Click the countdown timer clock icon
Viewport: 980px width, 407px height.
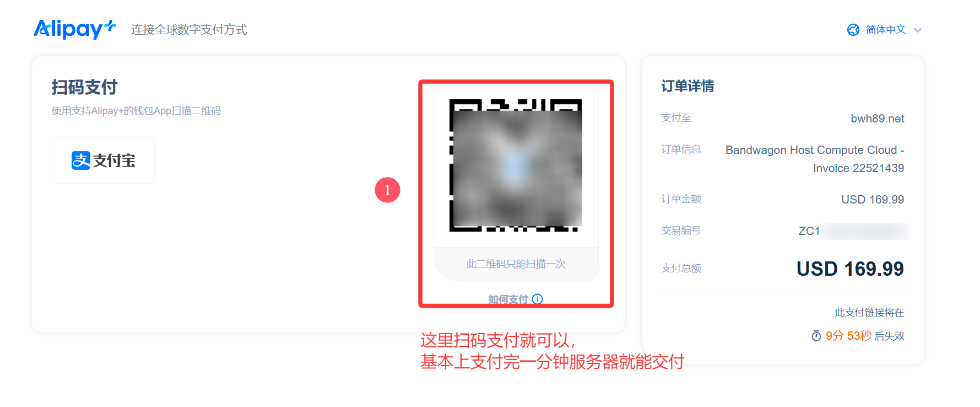[816, 336]
